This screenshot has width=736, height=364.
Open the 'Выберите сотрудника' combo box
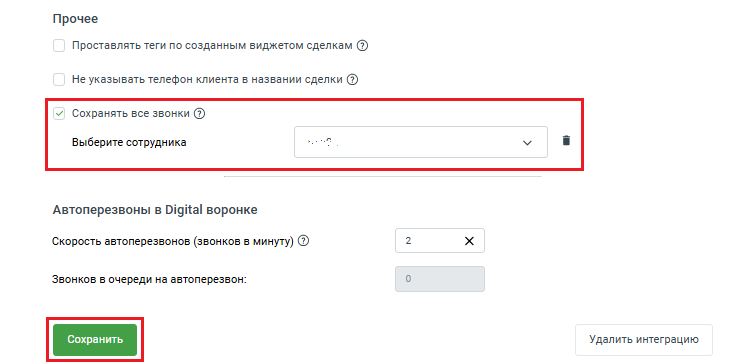click(x=421, y=142)
